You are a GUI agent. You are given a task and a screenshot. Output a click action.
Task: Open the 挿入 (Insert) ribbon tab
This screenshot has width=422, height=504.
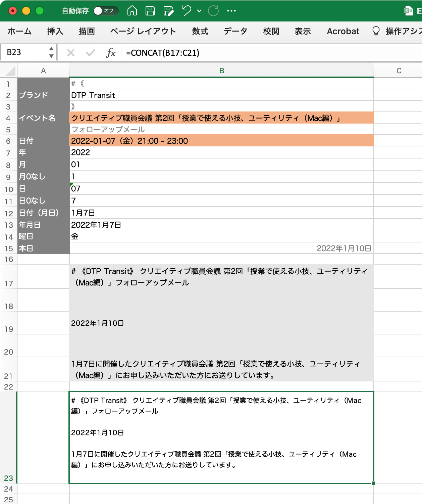pyautogui.click(x=55, y=31)
